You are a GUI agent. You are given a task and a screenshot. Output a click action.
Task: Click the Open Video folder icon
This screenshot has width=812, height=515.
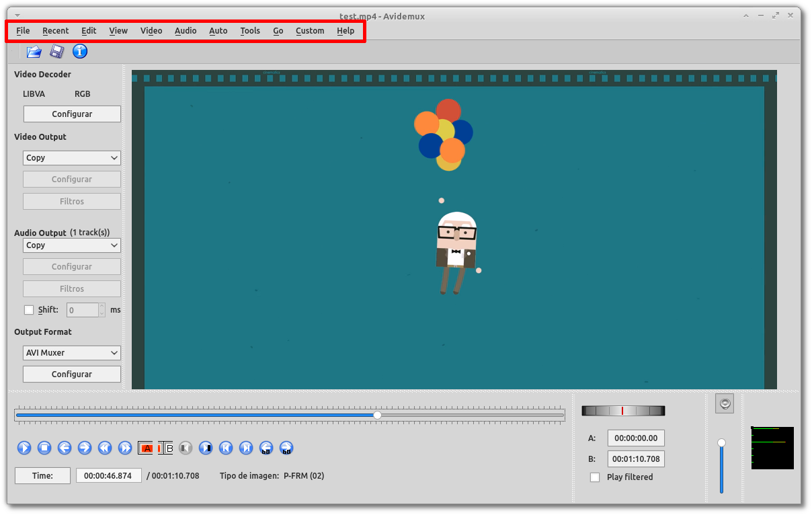coord(34,52)
